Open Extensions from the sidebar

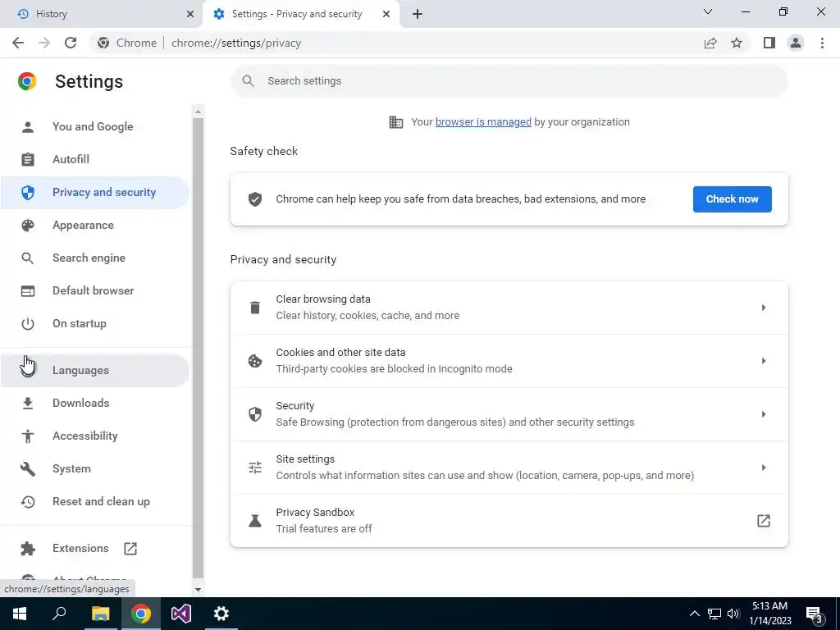pos(94,549)
